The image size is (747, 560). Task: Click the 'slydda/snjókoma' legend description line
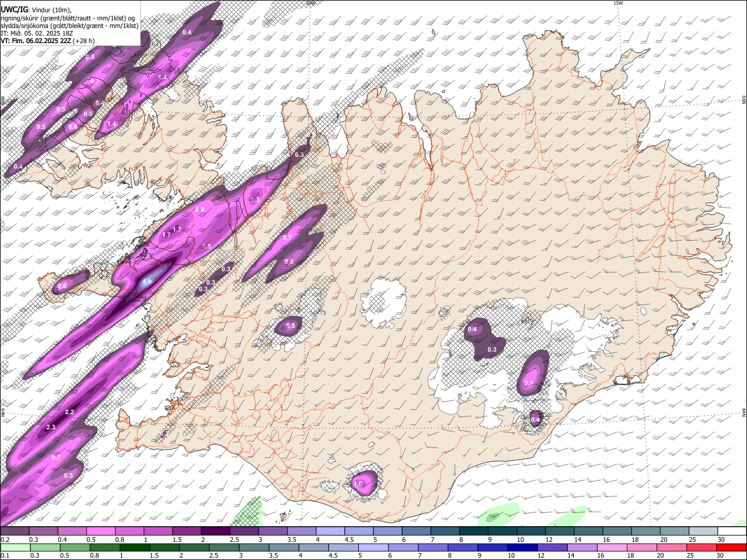tap(69, 26)
